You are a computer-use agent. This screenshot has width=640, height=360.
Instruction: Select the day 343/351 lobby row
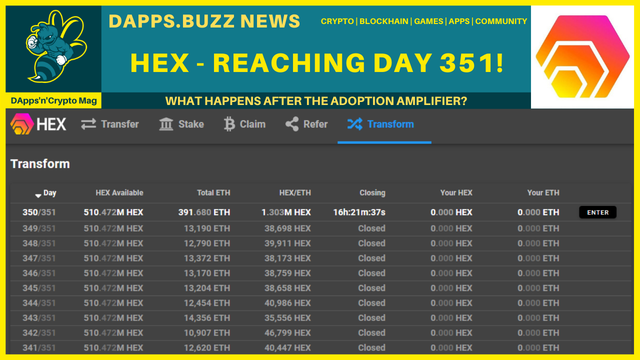point(321,318)
